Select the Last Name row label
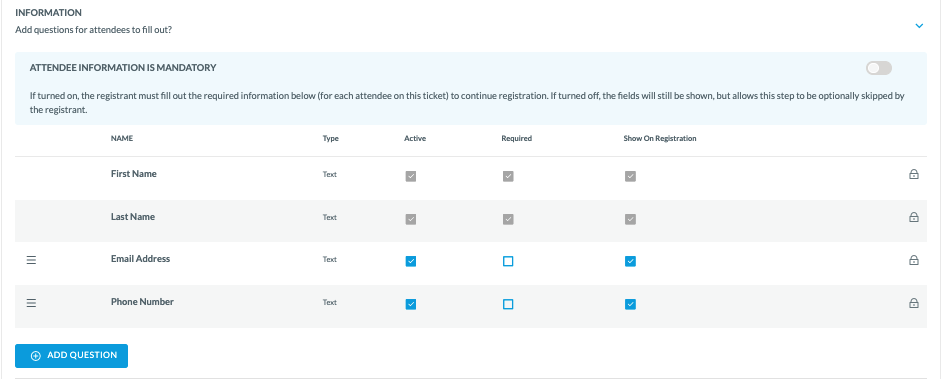The image size is (943, 379). tap(133, 217)
